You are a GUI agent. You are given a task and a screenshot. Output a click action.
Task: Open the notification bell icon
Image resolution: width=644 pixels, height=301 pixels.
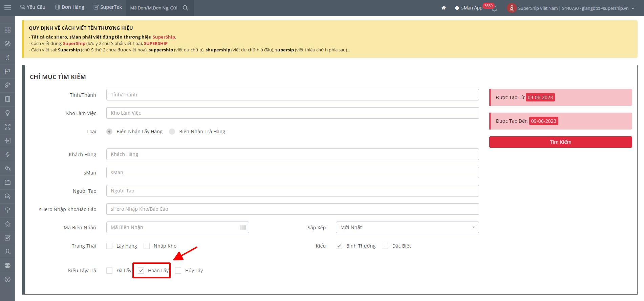[x=494, y=9]
